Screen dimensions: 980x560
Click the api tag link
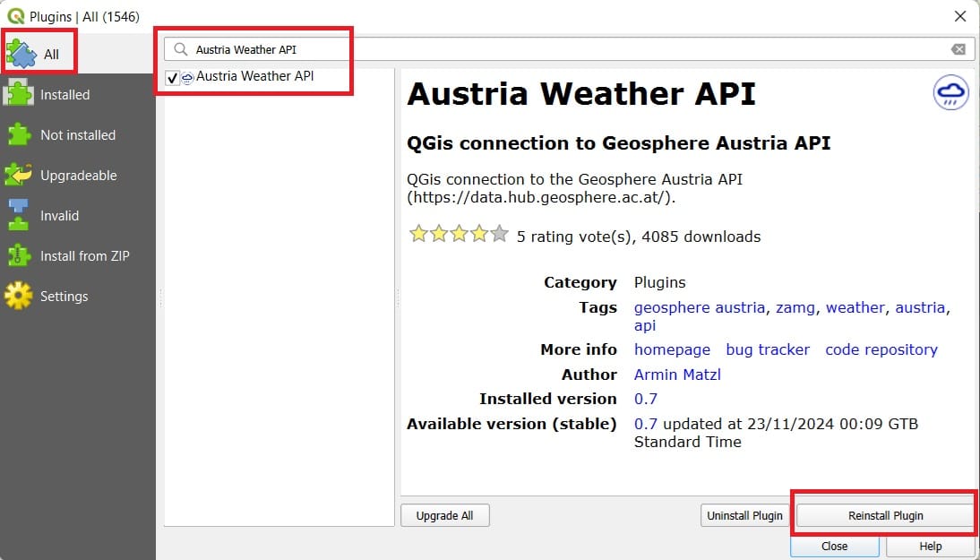click(x=645, y=325)
